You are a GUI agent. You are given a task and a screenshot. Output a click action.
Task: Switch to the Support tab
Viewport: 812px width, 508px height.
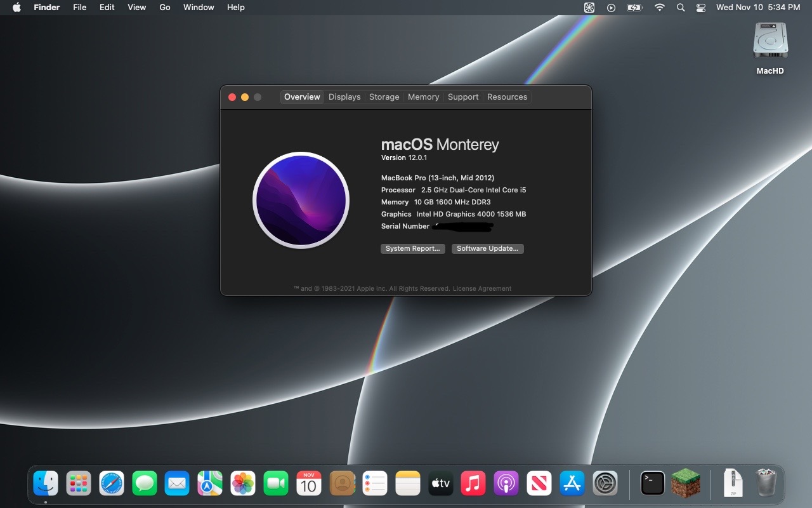click(x=463, y=97)
